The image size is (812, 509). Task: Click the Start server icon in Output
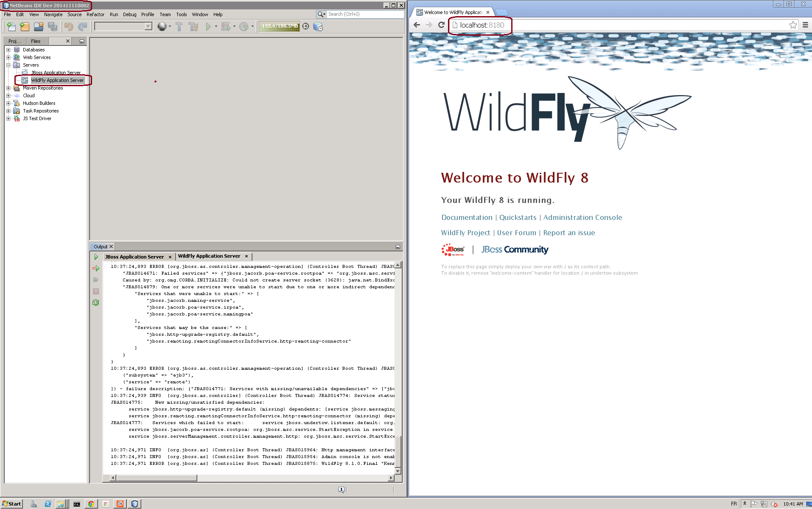coord(96,257)
